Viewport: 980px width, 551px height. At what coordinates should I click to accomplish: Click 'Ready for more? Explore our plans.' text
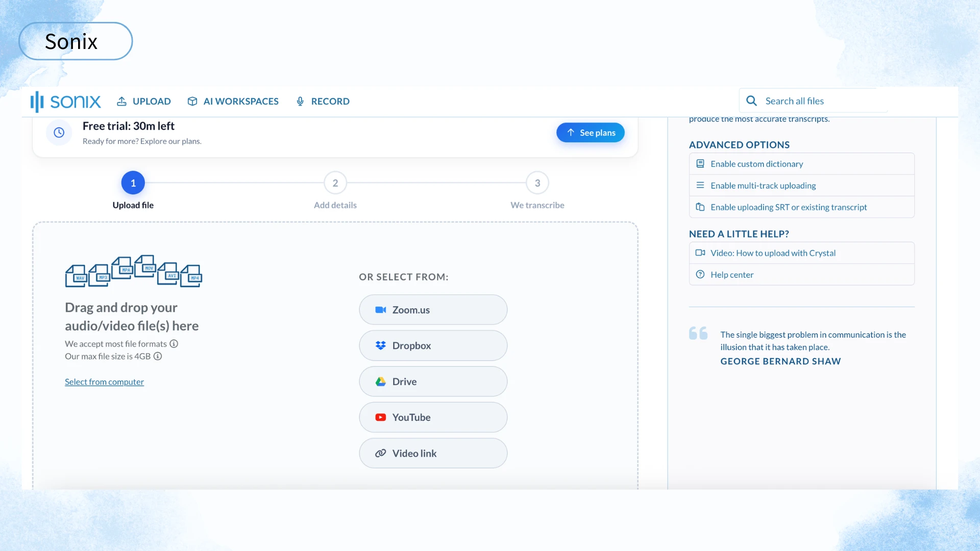(142, 141)
